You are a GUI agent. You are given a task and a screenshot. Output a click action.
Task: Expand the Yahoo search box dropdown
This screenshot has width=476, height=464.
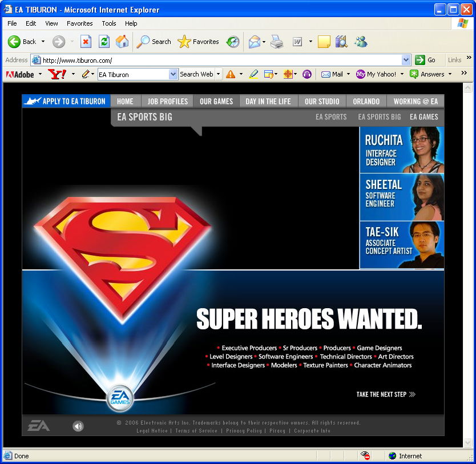pos(173,74)
